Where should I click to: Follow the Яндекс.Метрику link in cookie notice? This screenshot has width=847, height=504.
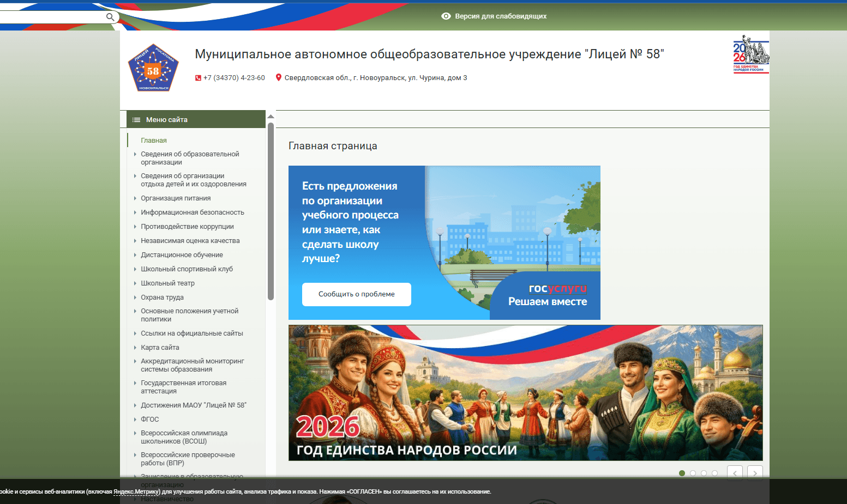click(x=136, y=491)
